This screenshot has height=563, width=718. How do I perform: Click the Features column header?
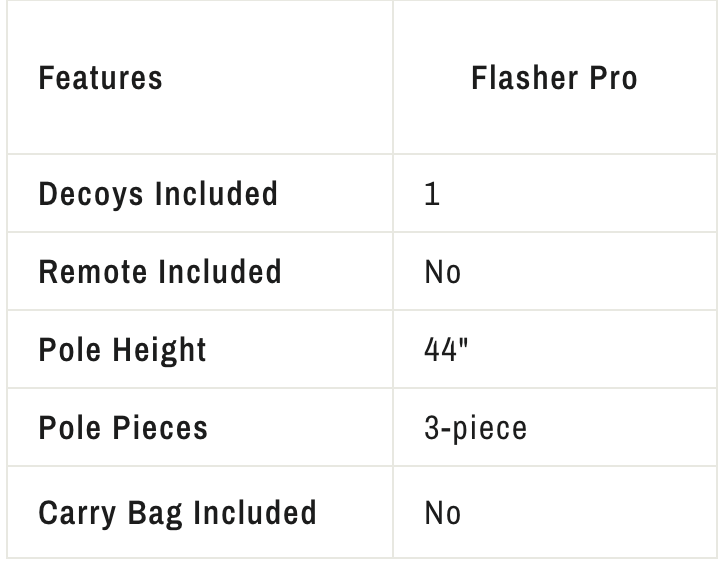100,78
